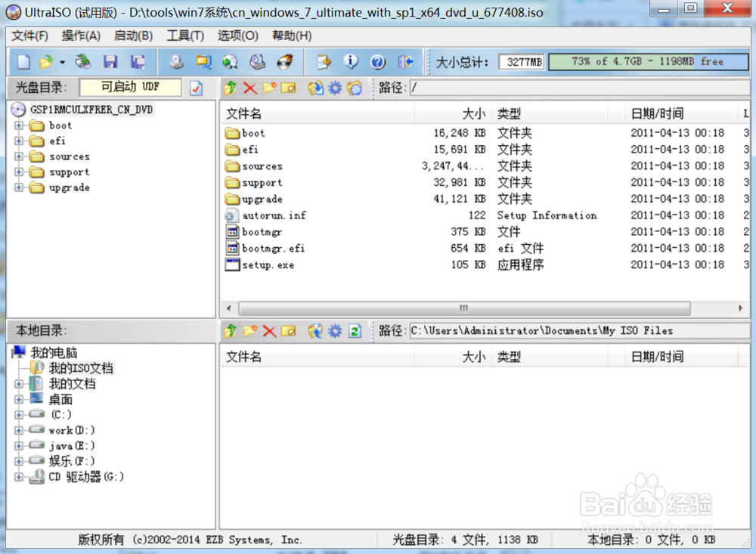Viewport: 756px width, 554px height.
Task: Click red Delete X in local pane
Action: click(x=269, y=331)
